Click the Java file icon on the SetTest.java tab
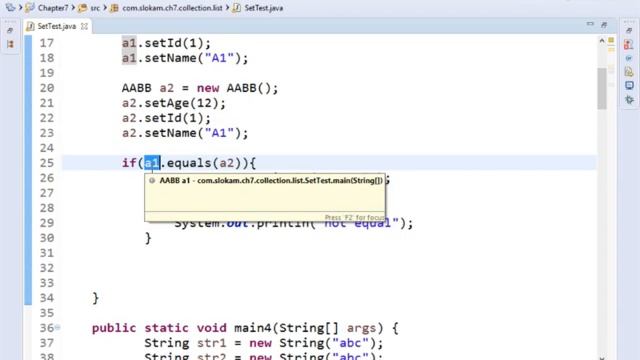Image resolution: width=640 pixels, height=360 pixels. (x=30, y=26)
